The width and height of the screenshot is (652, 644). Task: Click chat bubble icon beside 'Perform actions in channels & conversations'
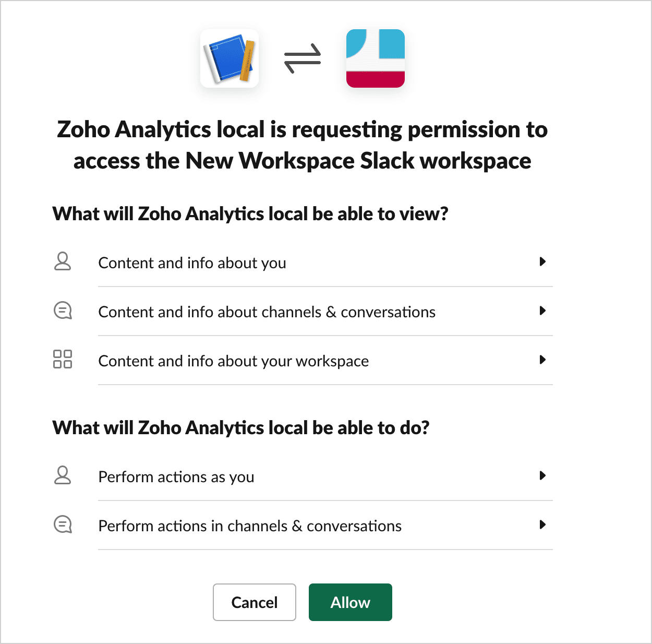click(x=63, y=524)
